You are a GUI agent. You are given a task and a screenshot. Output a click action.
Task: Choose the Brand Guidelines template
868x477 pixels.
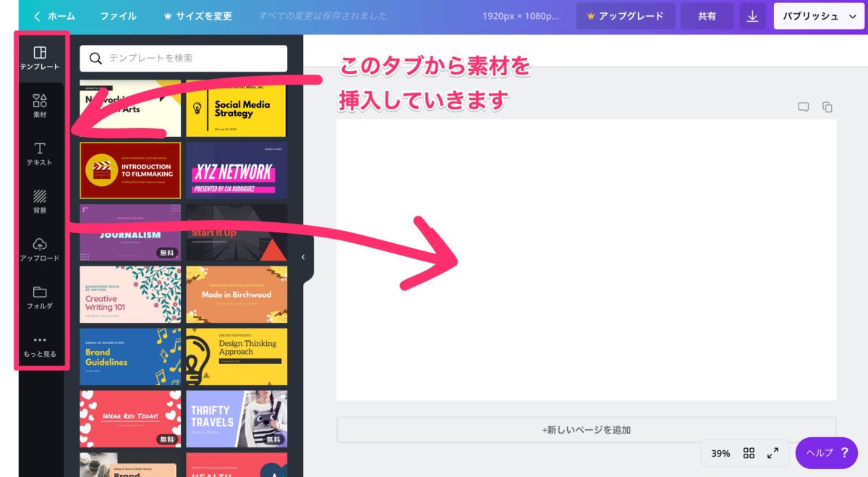(130, 357)
